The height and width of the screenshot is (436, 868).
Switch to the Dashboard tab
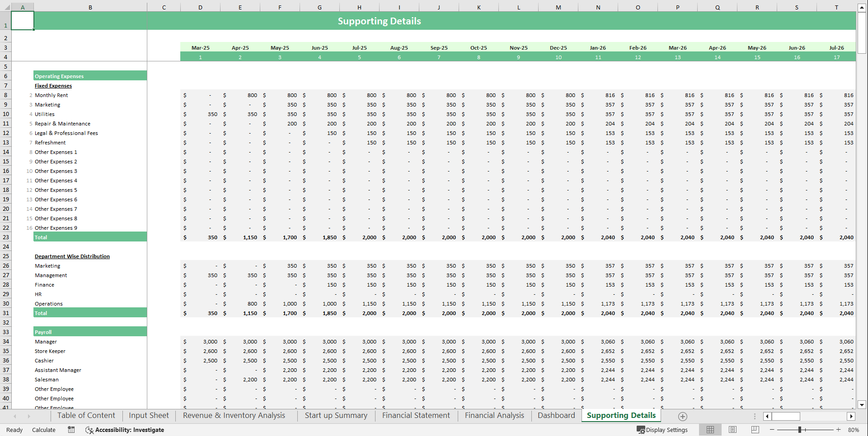tap(556, 415)
